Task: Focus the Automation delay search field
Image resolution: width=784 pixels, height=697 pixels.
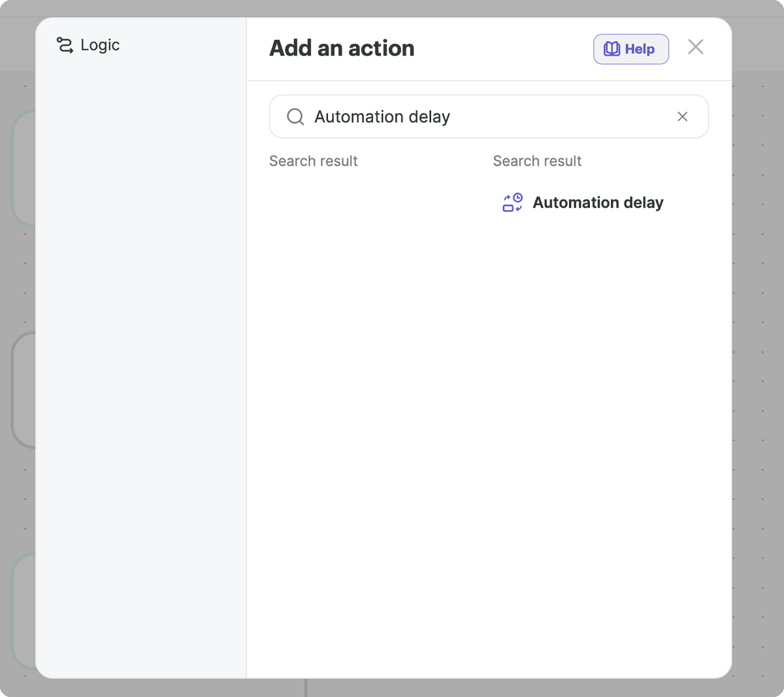Action: (x=489, y=116)
